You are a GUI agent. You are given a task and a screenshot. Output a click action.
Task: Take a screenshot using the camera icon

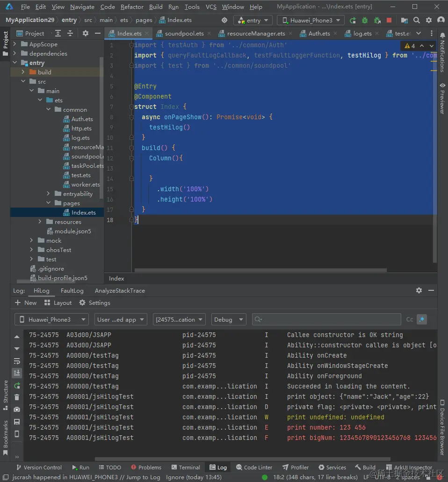click(x=17, y=410)
